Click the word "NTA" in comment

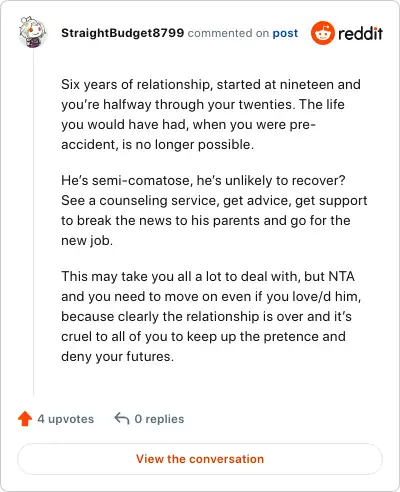(342, 277)
